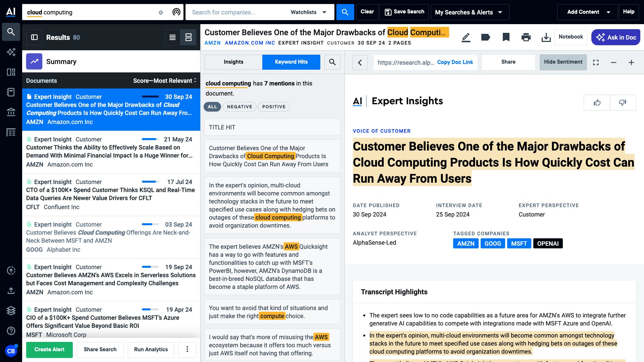
Task: Switch to compact list view
Action: [172, 37]
